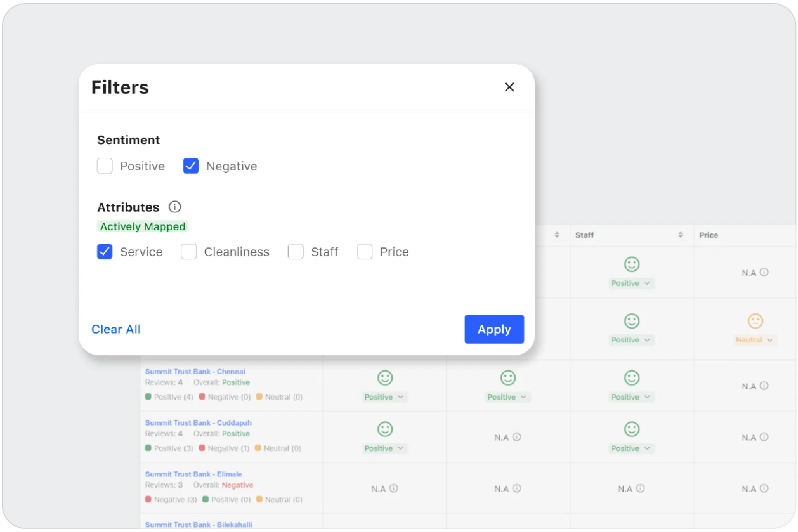Uncheck the Negative sentiment checkbox
The width and height of the screenshot is (798, 532).
[191, 166]
